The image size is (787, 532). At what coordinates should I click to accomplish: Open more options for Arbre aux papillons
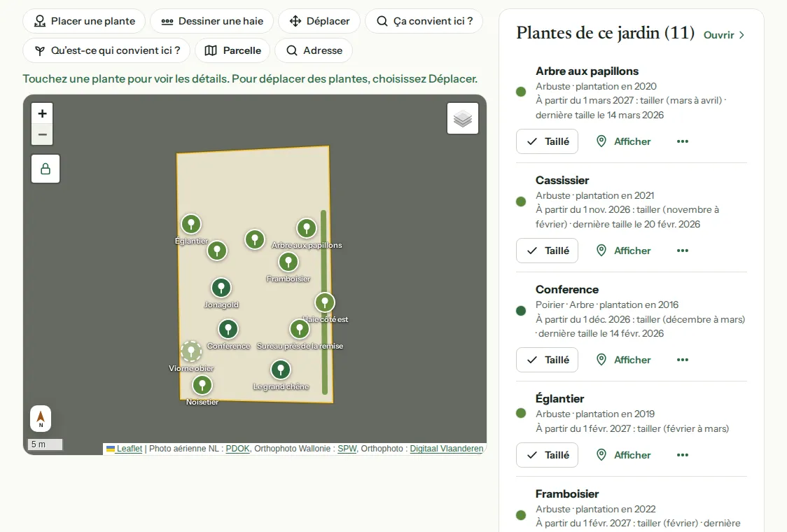(683, 141)
